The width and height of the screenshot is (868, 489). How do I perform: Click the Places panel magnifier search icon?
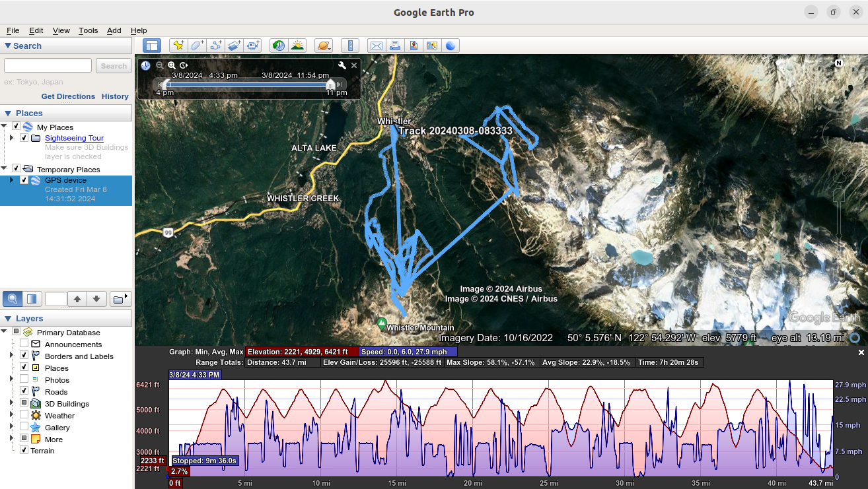point(12,299)
